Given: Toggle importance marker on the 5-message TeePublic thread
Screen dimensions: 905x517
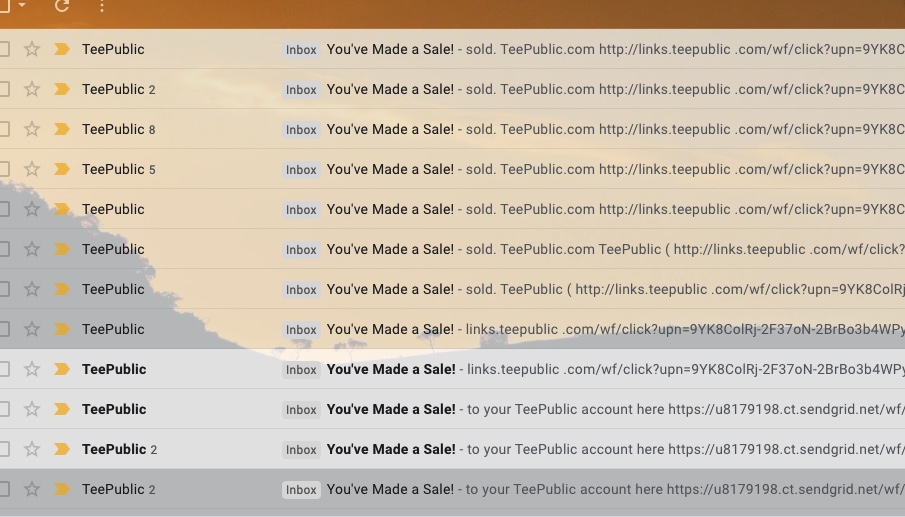Looking at the screenshot, I should click(x=62, y=169).
